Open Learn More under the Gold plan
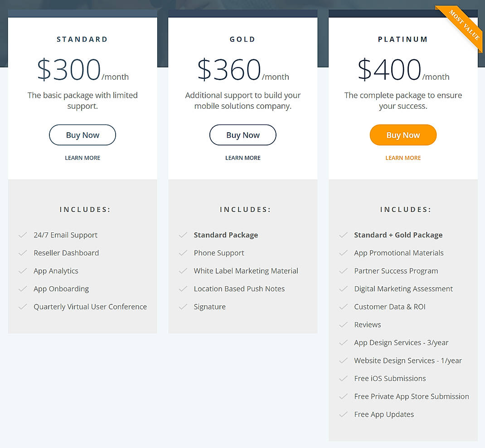This screenshot has width=485, height=448. coord(242,158)
